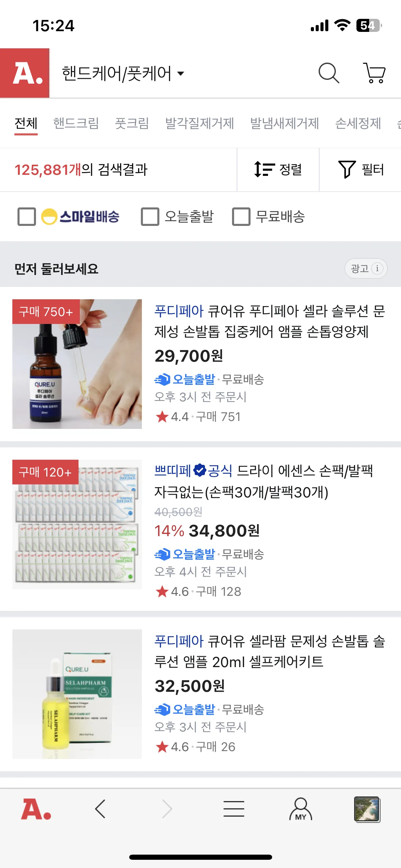
Task: Tap the ad info 광고 badge
Action: [366, 268]
